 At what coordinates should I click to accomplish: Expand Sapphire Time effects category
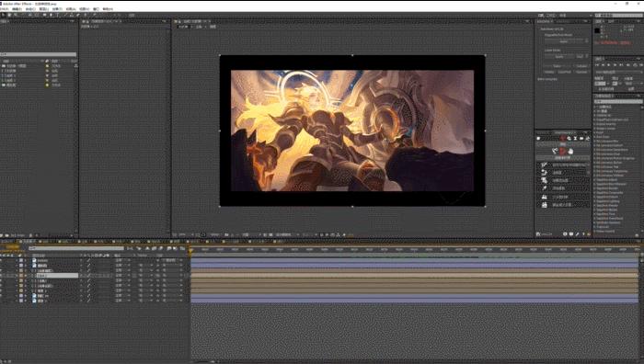pos(594,214)
